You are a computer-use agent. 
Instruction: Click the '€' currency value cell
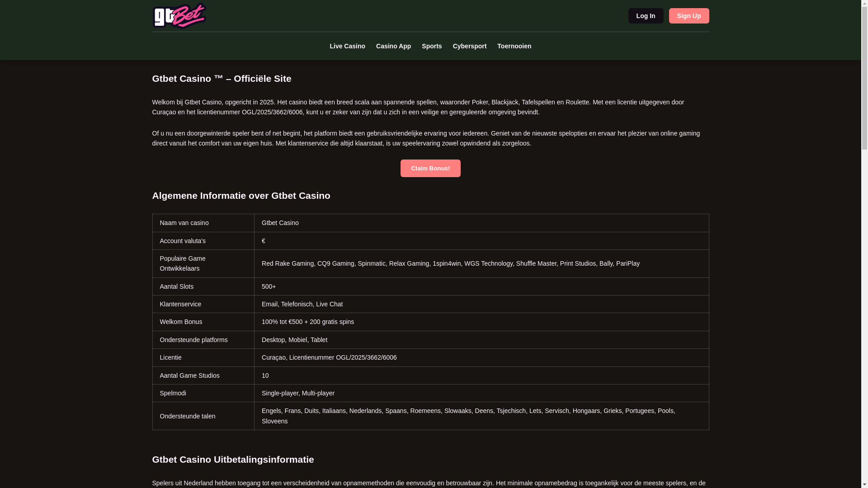[x=481, y=241]
